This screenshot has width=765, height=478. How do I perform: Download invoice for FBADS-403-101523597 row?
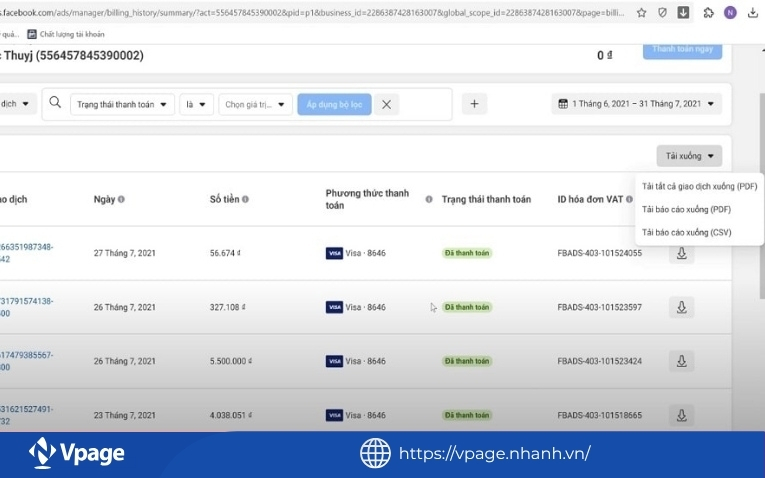[x=682, y=307]
